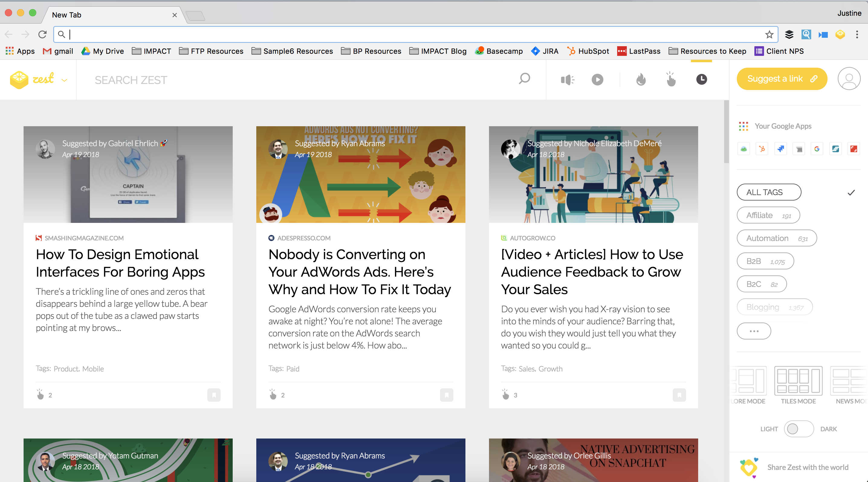Open the IMPACT bookmarks folder
Viewport: 868px width, 482px height.
click(152, 51)
